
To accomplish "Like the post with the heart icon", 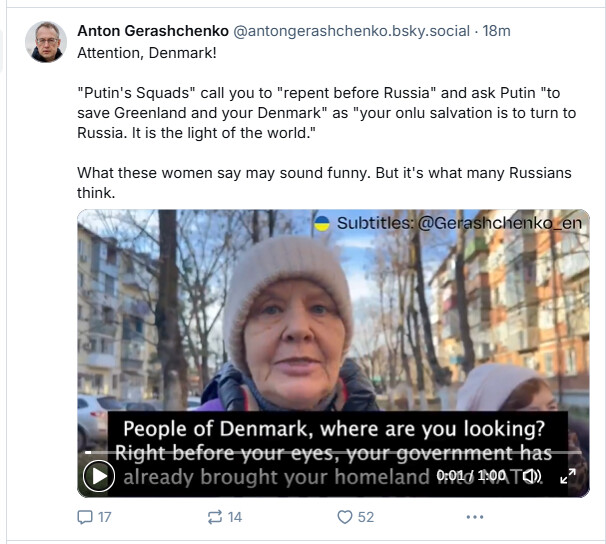I will pos(344,517).
